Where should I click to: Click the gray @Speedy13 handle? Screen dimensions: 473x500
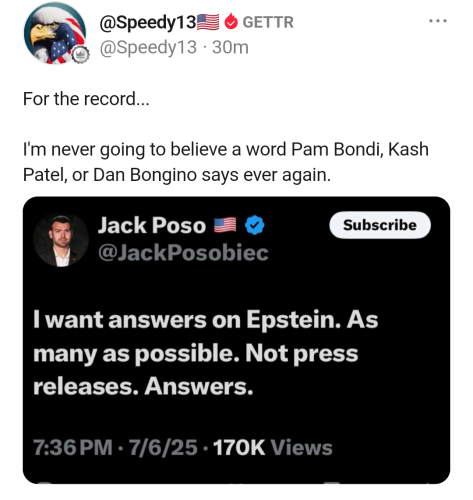click(148, 47)
